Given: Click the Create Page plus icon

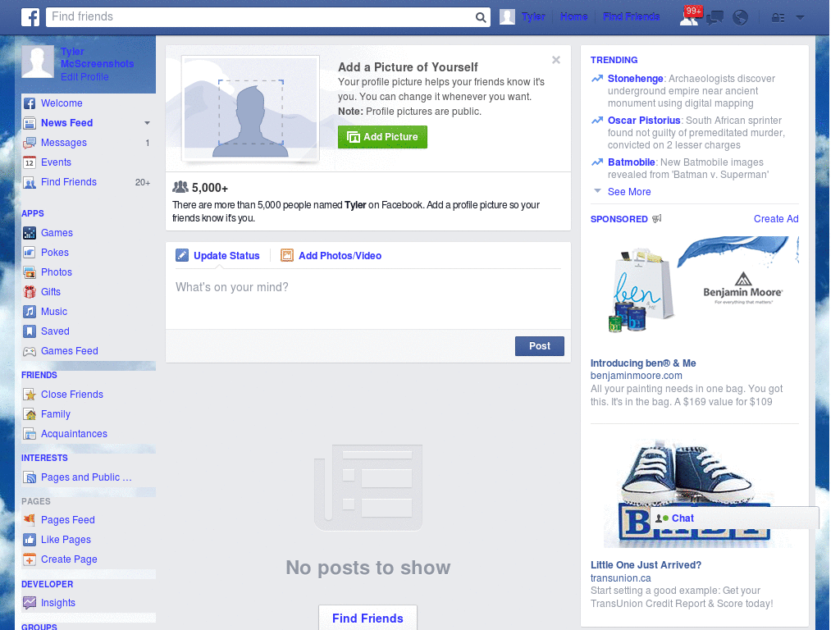Looking at the screenshot, I should coord(30,559).
